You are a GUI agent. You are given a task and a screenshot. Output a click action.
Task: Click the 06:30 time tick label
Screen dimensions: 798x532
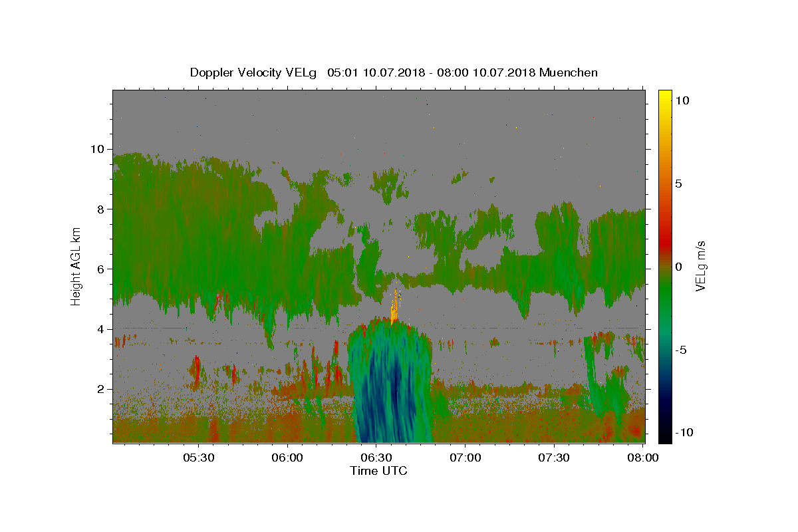[x=376, y=458]
